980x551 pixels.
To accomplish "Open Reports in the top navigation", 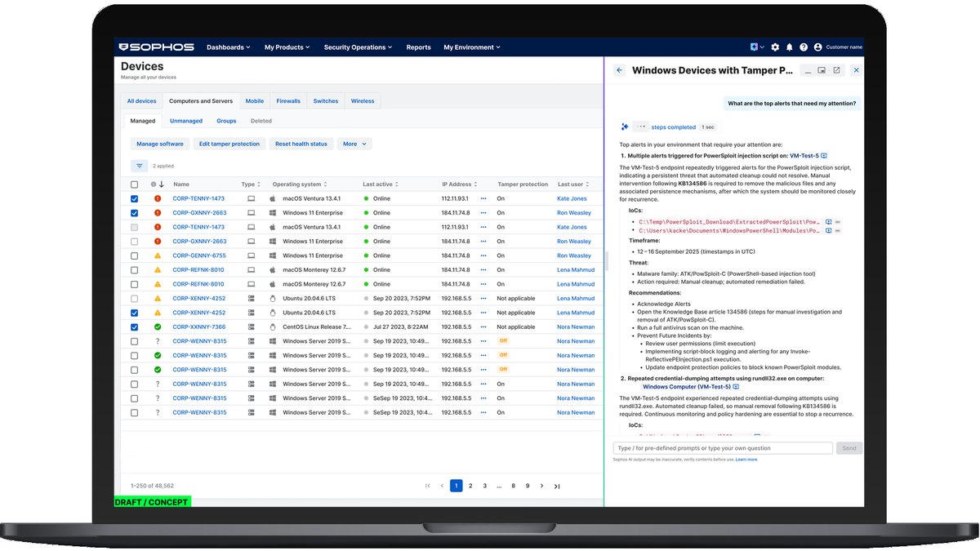I will 418,47.
